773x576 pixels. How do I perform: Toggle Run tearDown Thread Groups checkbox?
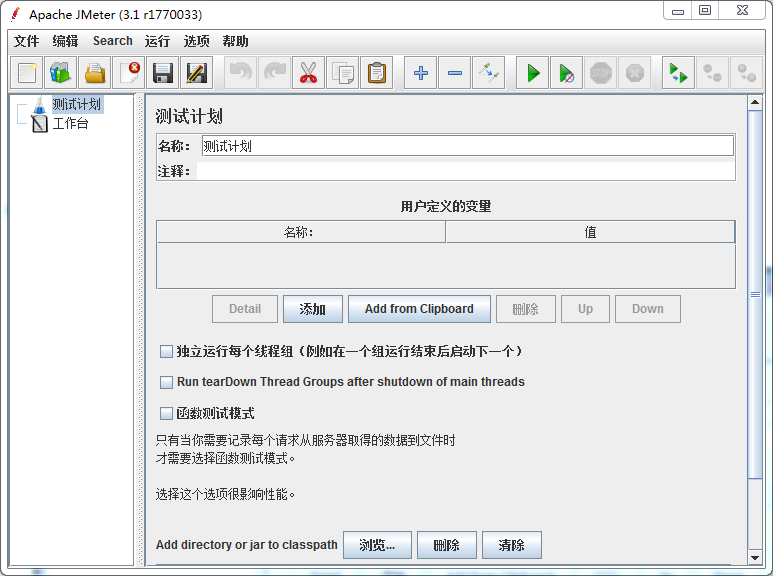(166, 382)
